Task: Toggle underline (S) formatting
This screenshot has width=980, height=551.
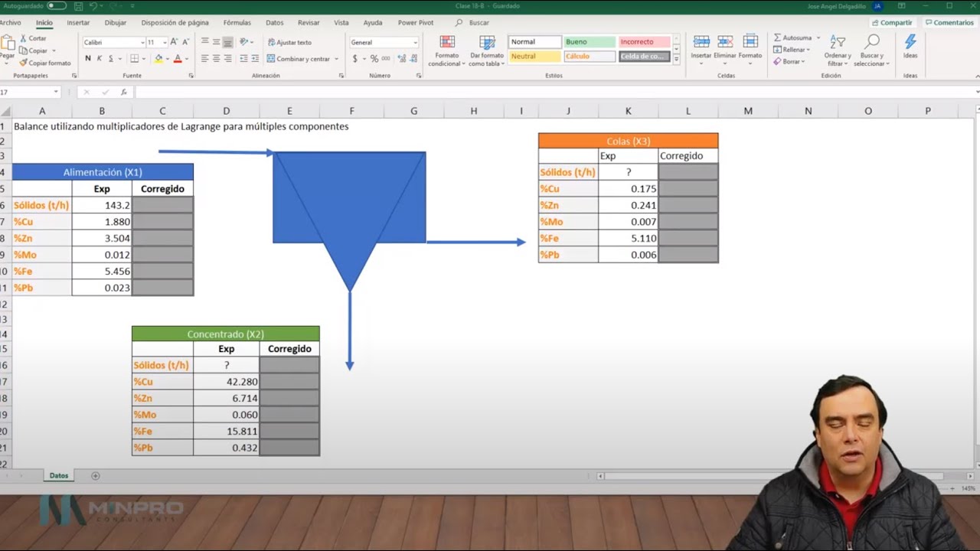Action: [111, 59]
